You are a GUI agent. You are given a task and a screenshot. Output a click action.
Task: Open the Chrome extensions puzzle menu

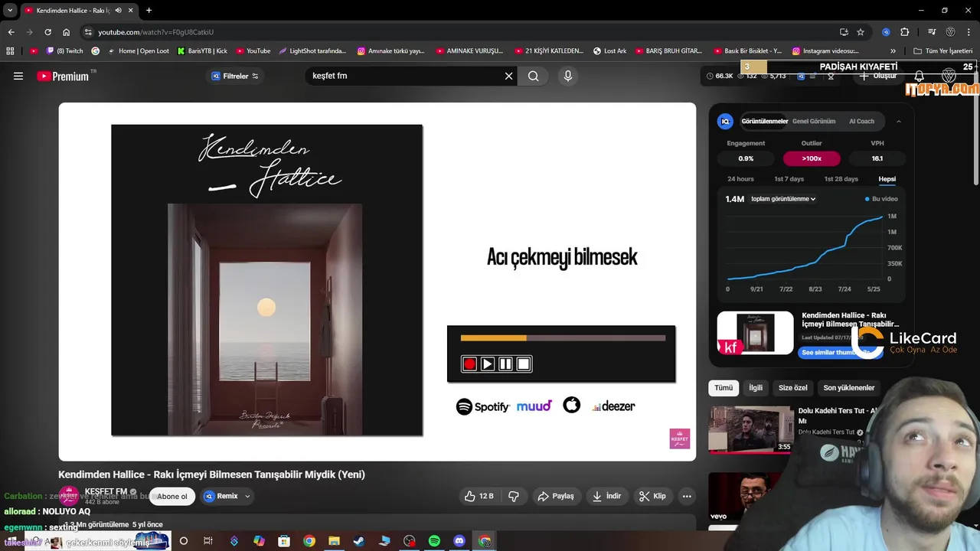tap(905, 32)
